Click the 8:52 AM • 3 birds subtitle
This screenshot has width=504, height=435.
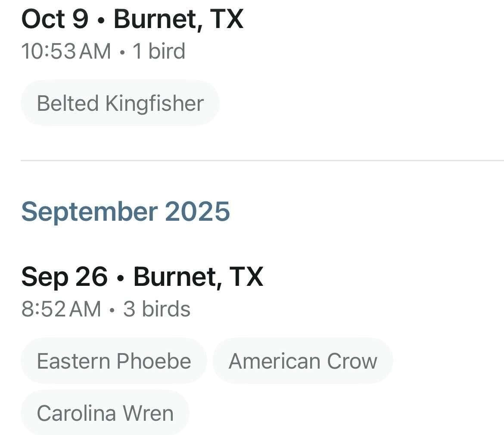pos(106,309)
